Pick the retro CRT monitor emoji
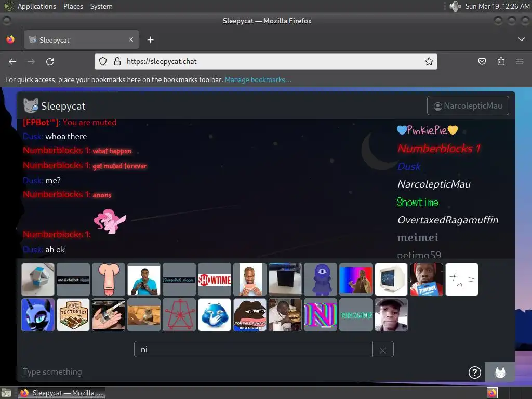Image resolution: width=532 pixels, height=399 pixels. point(391,280)
